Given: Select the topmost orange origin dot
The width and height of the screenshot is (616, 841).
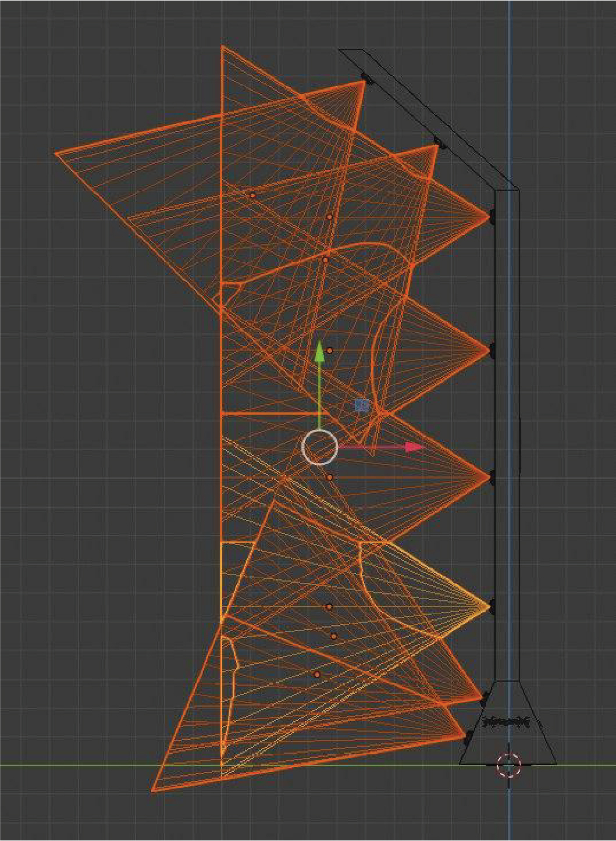Looking at the screenshot, I should 252,196.
